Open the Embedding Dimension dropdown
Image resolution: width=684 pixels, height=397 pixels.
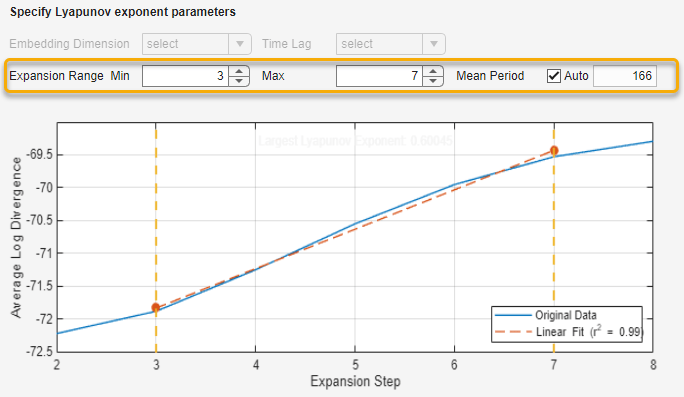(x=197, y=44)
